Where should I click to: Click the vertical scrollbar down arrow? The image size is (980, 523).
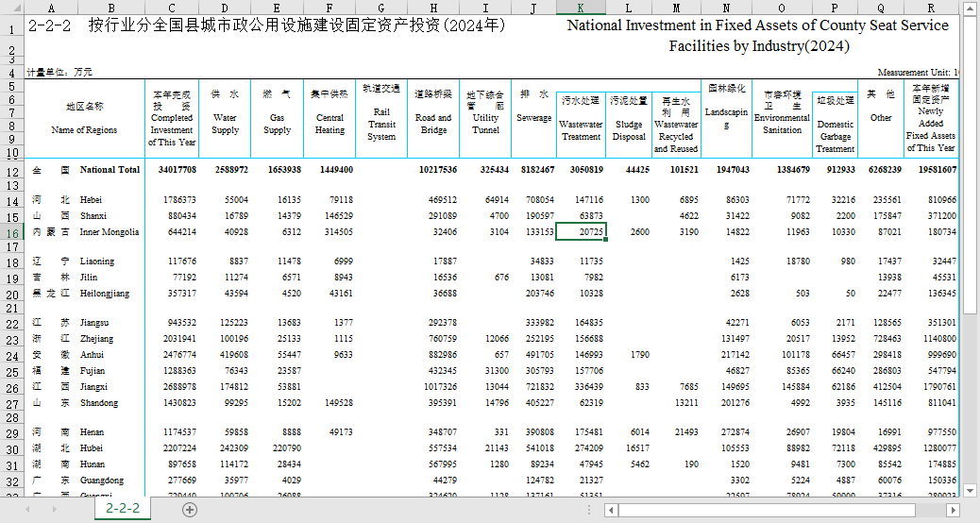970,491
